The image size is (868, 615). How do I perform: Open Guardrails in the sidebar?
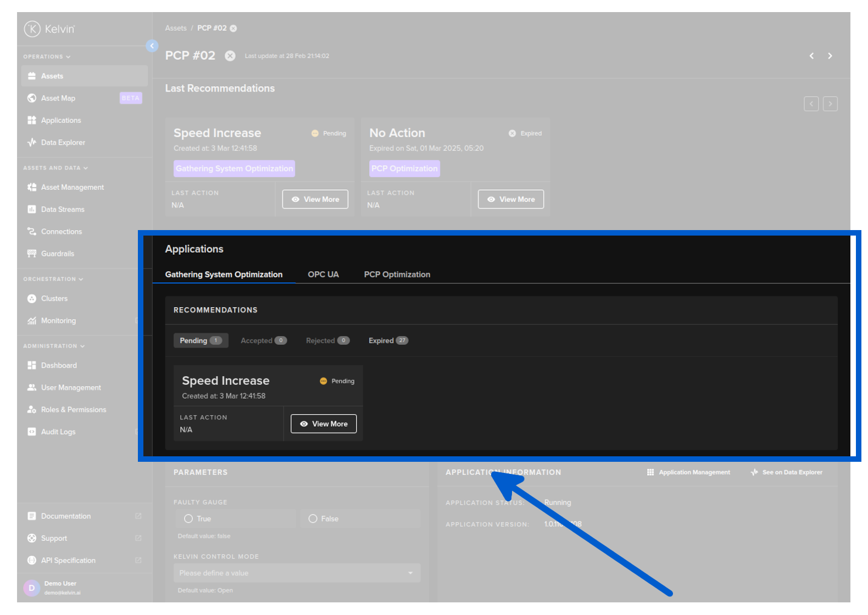click(x=57, y=254)
